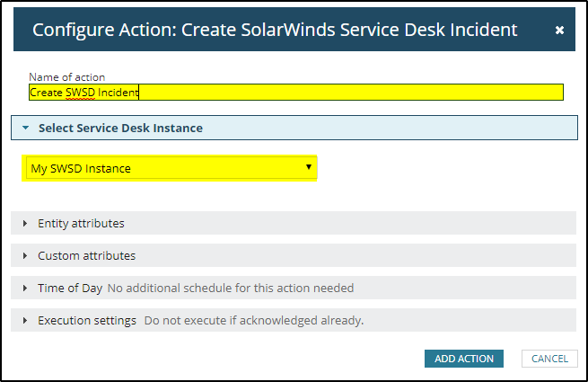The image size is (588, 382).
Task: Click the Configure Action dialog title bar
Action: tap(275, 31)
